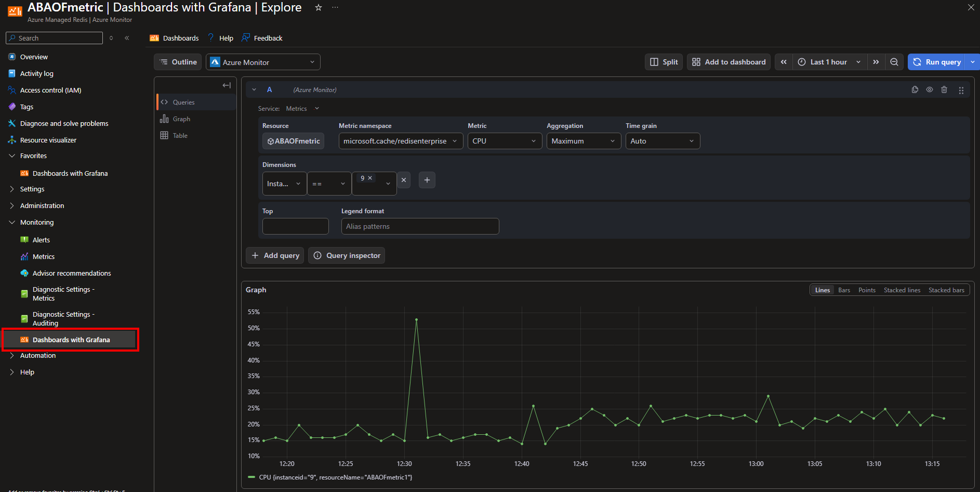This screenshot has width=980, height=492.
Task: Click the Alias patterns legend format field
Action: pos(420,226)
